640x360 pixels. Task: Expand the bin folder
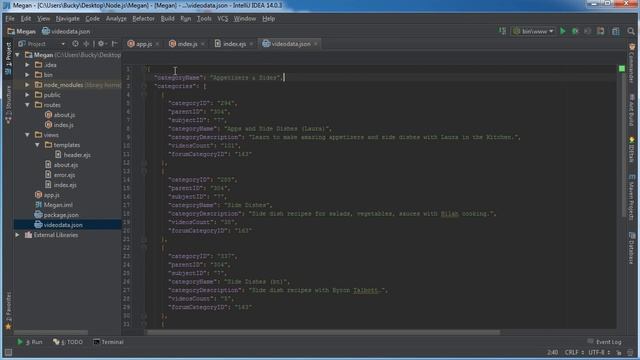(x=27, y=75)
